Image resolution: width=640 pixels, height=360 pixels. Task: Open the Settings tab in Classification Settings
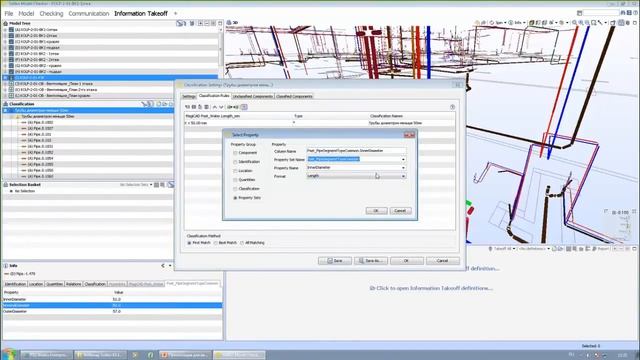coord(189,96)
